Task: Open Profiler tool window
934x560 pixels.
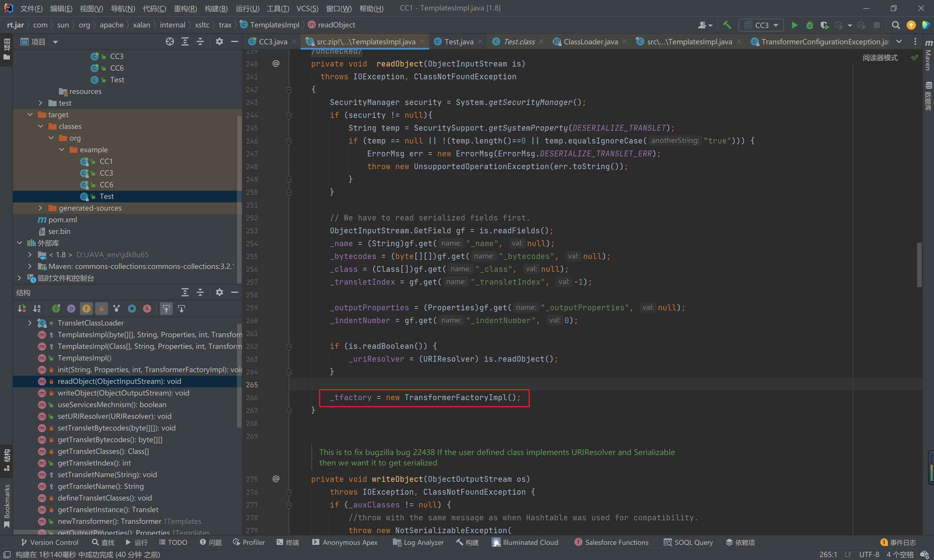Action: coord(249,542)
